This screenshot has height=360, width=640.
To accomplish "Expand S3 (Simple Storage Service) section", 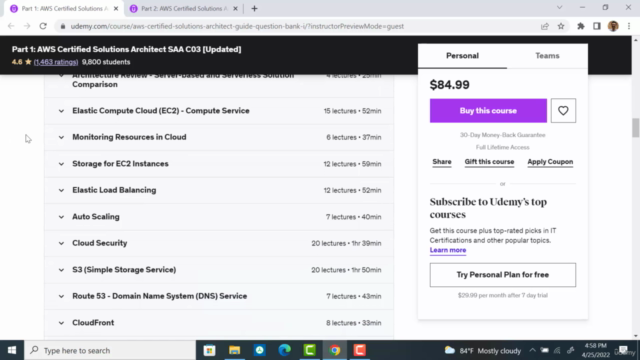I will 61,270.
